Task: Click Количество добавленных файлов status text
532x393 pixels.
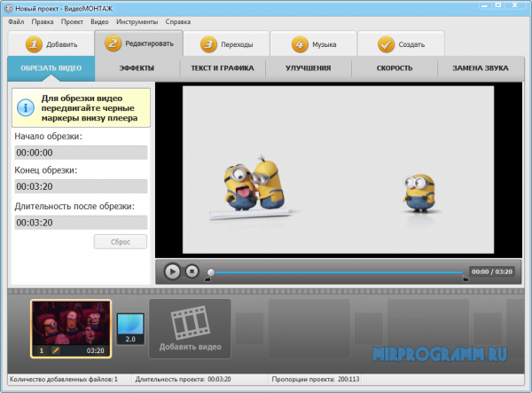Action: pos(64,379)
